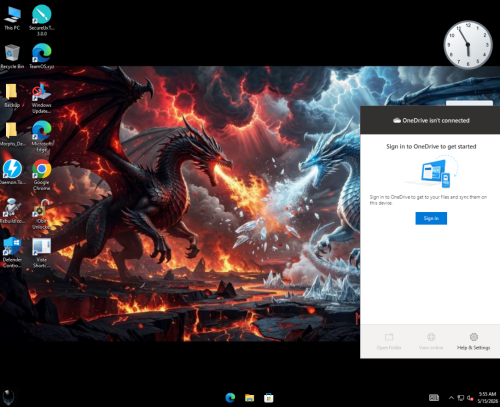
Task: Click the muted volume tray icon
Action: [470, 398]
